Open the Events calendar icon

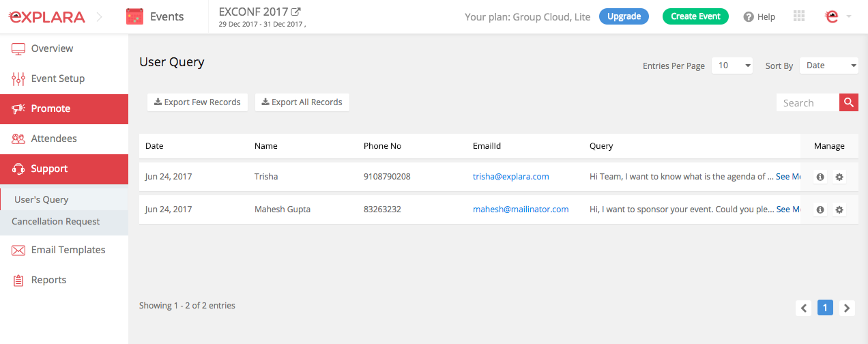[134, 17]
